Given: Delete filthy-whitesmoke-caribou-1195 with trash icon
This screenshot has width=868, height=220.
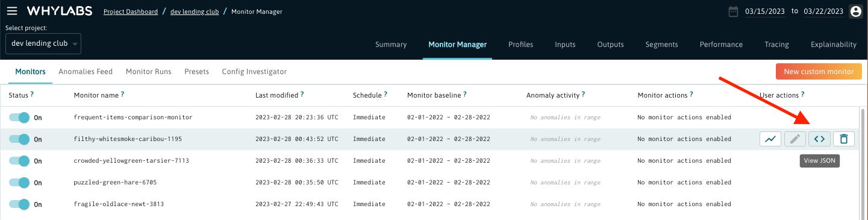Looking at the screenshot, I should [843, 139].
